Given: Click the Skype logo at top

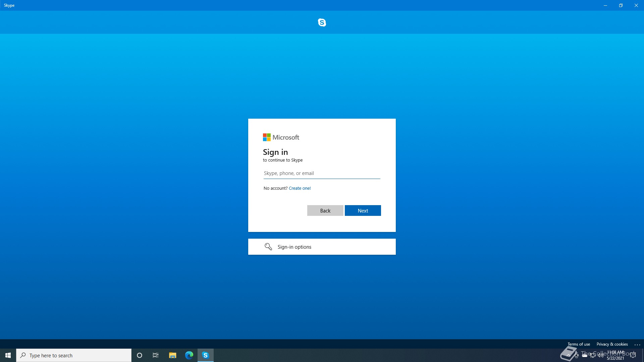Looking at the screenshot, I should pos(322,22).
